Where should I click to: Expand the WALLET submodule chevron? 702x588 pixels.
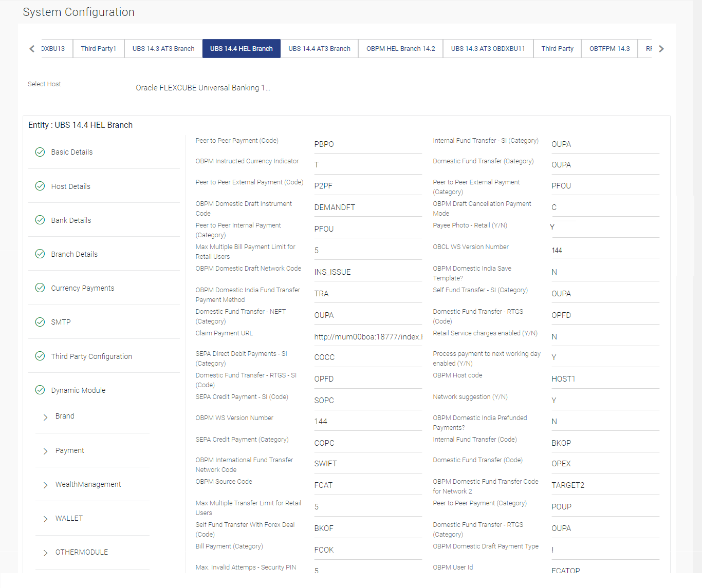45,519
